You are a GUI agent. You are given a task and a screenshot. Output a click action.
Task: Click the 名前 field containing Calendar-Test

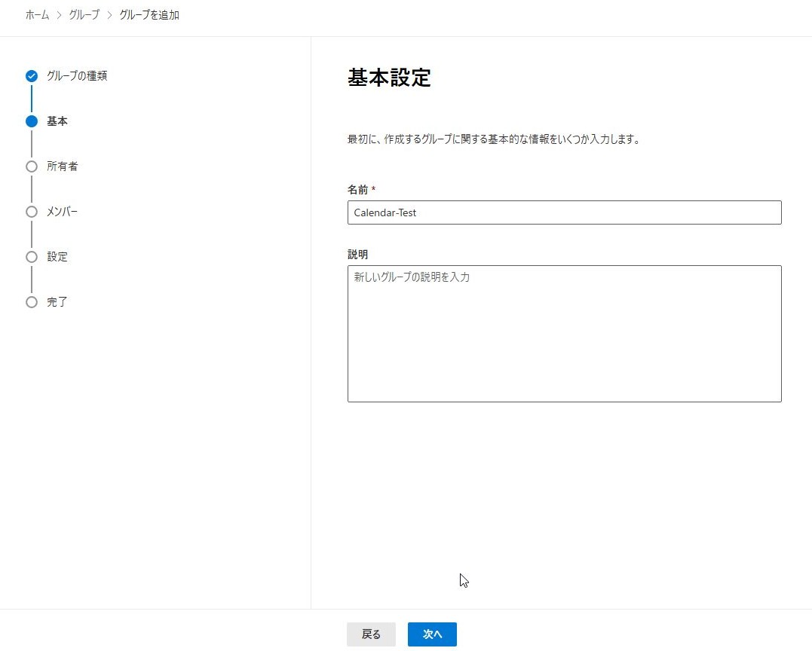point(564,212)
